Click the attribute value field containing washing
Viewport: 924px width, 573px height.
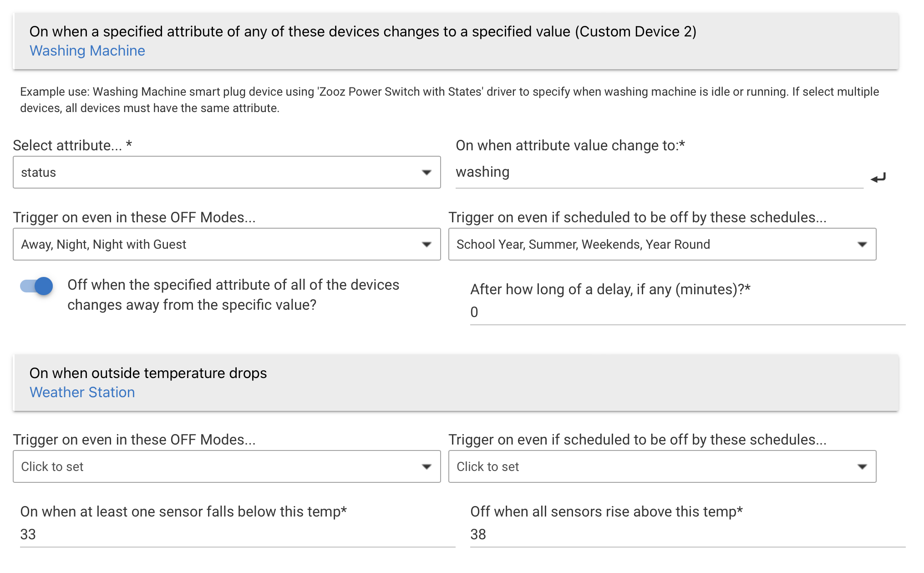click(x=659, y=172)
